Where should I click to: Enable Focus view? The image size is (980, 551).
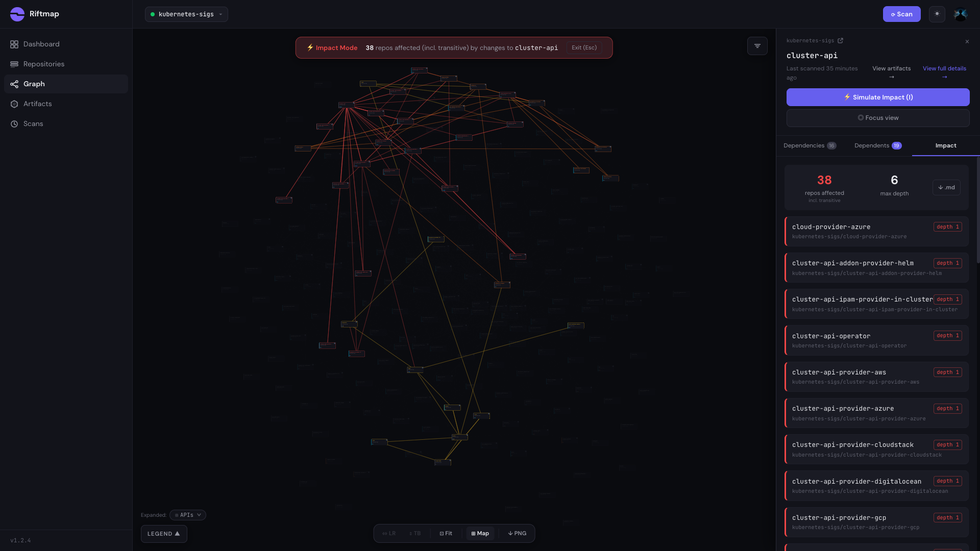coord(878,118)
